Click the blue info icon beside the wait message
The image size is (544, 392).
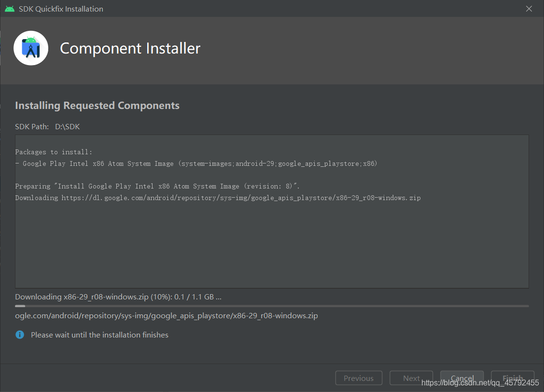click(20, 335)
